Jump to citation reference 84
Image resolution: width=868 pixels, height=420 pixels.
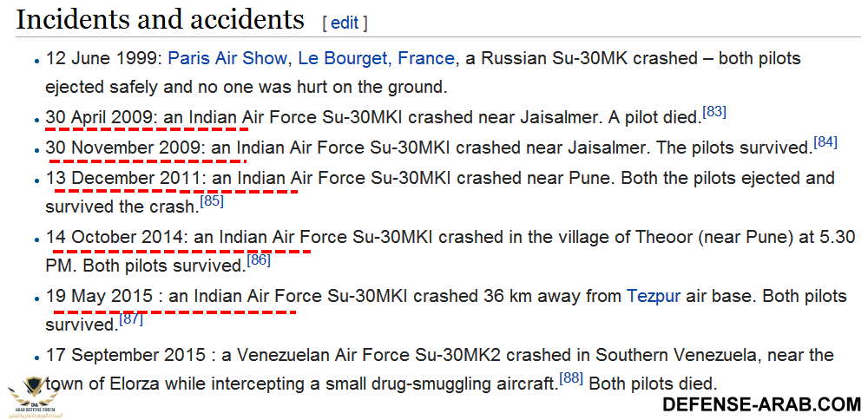(x=825, y=141)
